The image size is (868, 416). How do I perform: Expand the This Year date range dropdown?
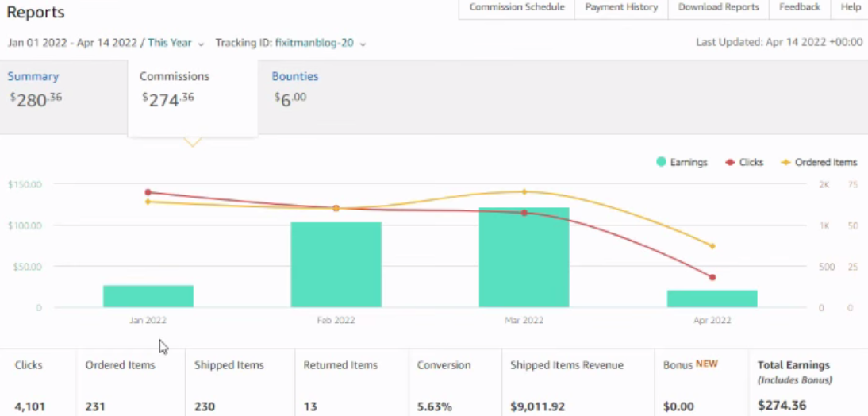tap(176, 43)
